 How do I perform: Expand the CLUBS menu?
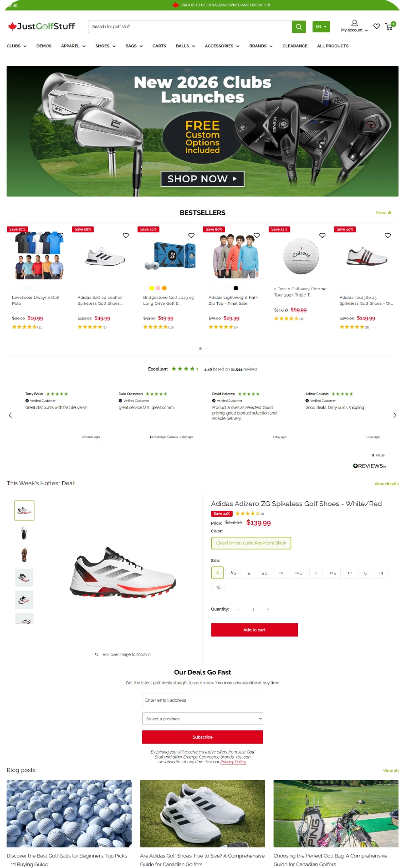[x=16, y=46]
